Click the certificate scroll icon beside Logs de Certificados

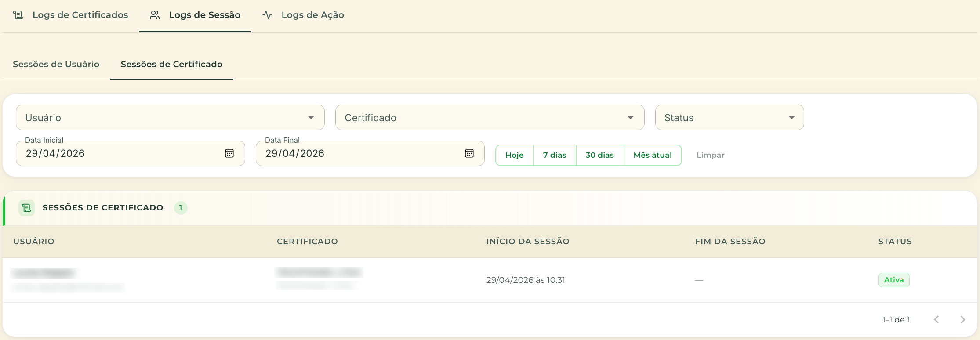pyautogui.click(x=18, y=15)
